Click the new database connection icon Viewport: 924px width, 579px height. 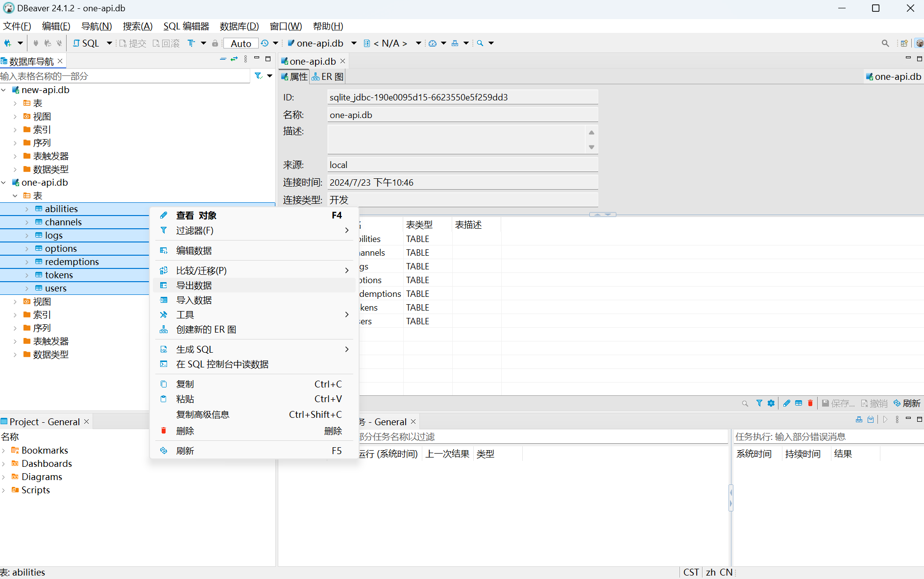tap(8, 43)
